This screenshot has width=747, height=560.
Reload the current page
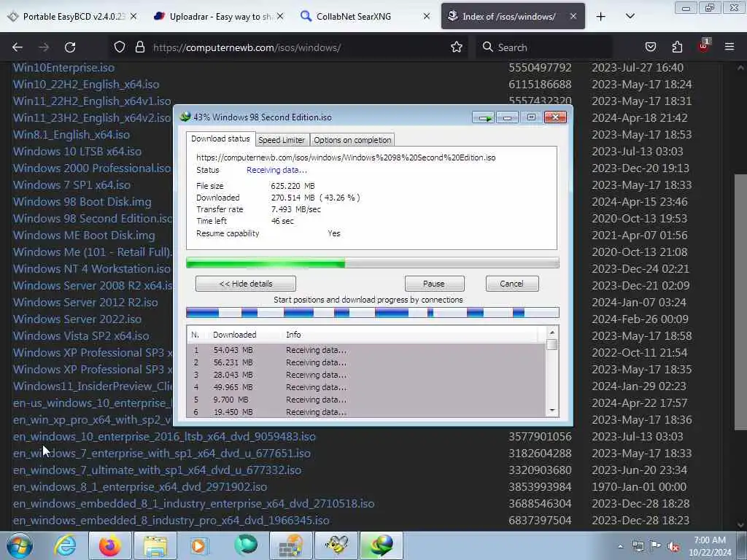click(x=70, y=47)
